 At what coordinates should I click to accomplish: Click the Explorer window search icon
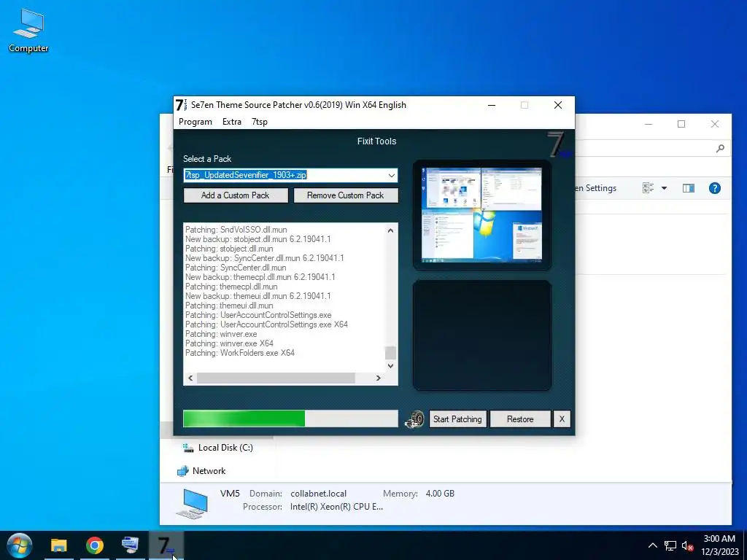[x=720, y=149]
